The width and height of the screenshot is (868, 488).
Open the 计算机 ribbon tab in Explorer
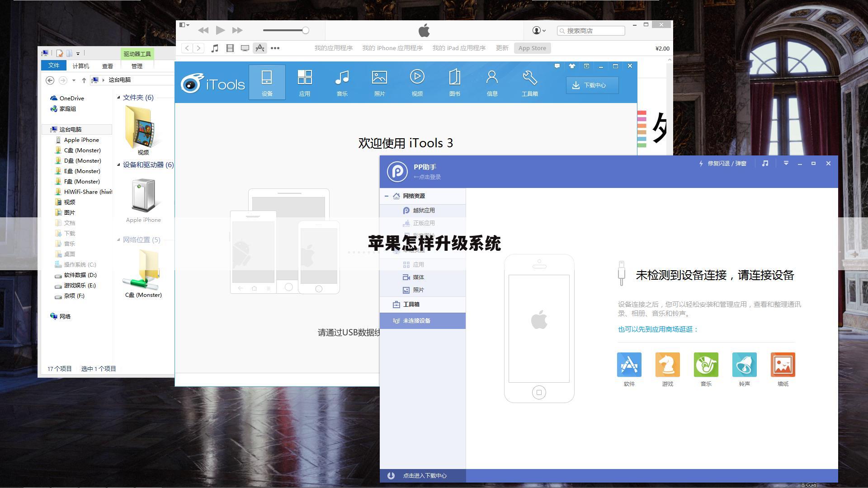tap(81, 66)
